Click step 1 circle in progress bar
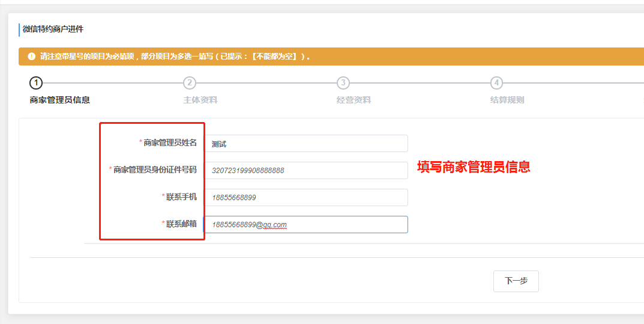 pos(36,83)
